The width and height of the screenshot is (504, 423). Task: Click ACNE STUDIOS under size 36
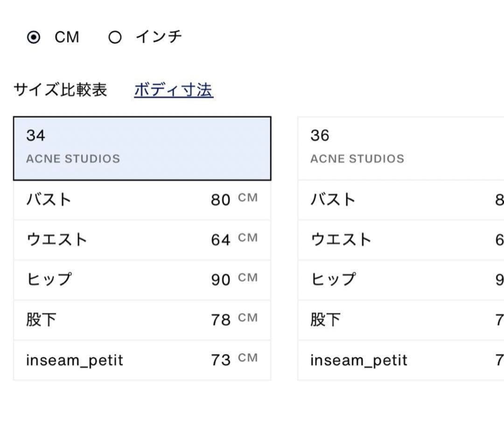[357, 159]
